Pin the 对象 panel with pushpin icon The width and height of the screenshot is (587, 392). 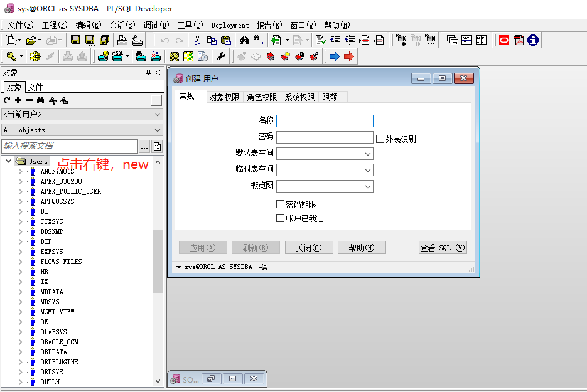pyautogui.click(x=148, y=72)
